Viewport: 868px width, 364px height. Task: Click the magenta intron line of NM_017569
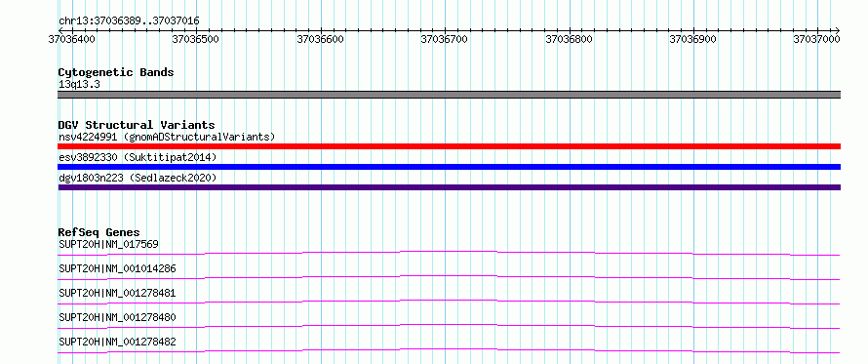coord(450,253)
